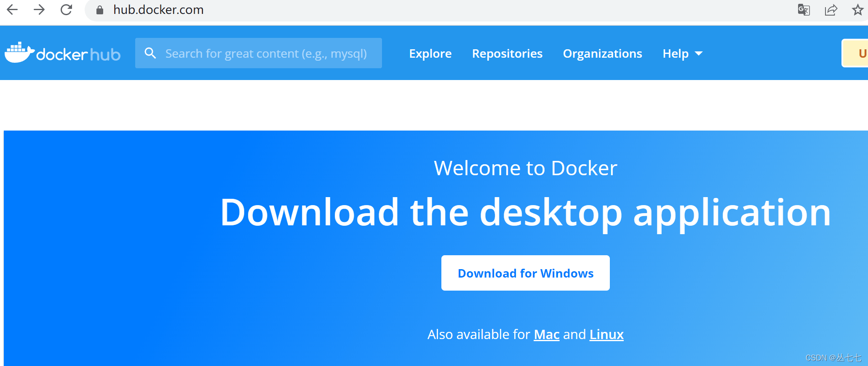The image size is (868, 366).
Task: Click the Download for Windows button
Action: pyautogui.click(x=525, y=273)
